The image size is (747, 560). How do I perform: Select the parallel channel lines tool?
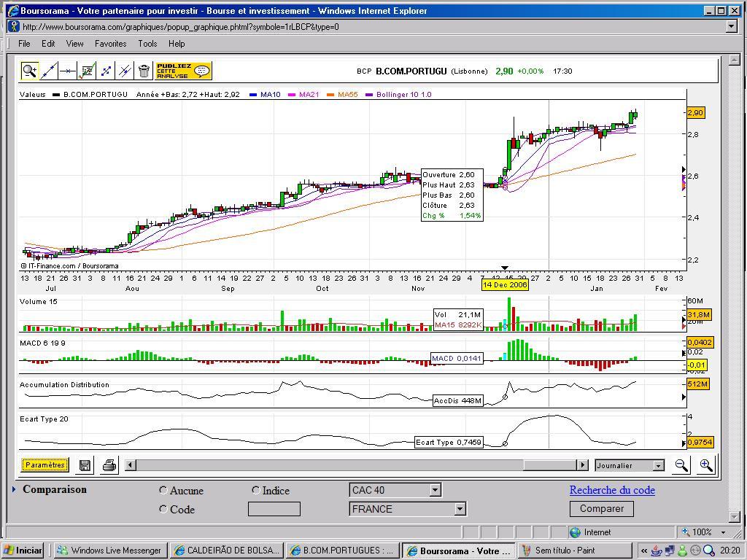coord(125,71)
